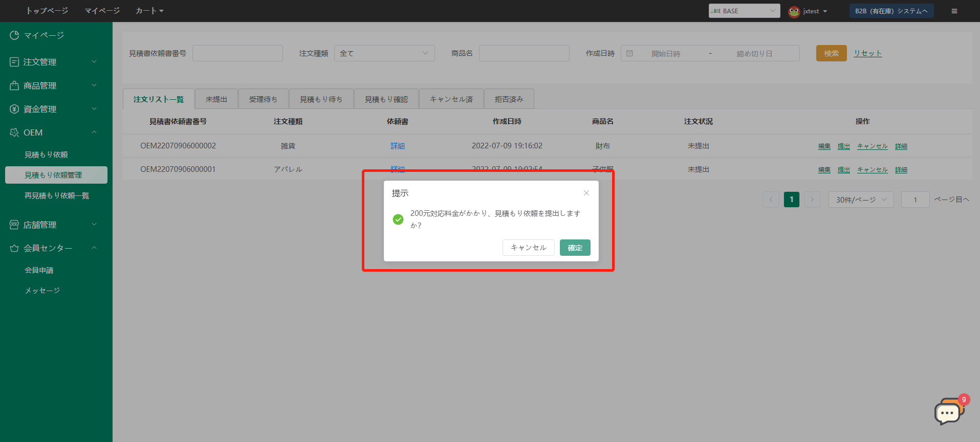Screen dimensions: 980x442
Task: Click 詳細 依頼書 link for order OEM22070906000002
Action: 398,146
